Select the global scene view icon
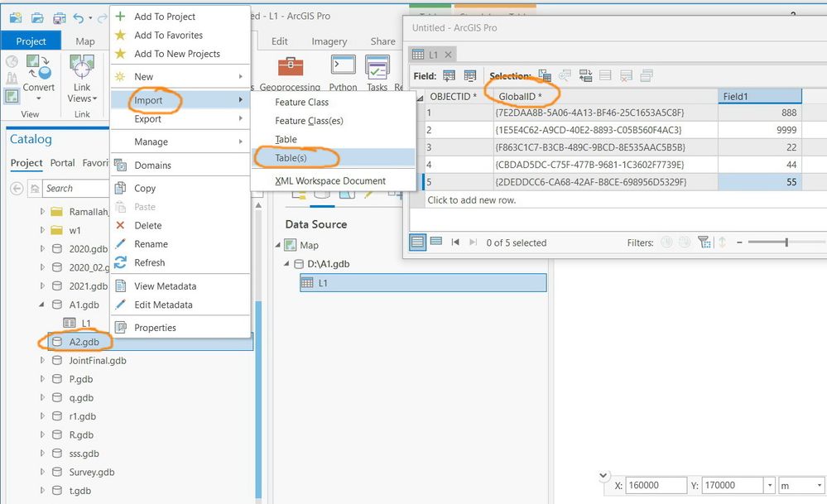The image size is (827, 504). [x=12, y=62]
